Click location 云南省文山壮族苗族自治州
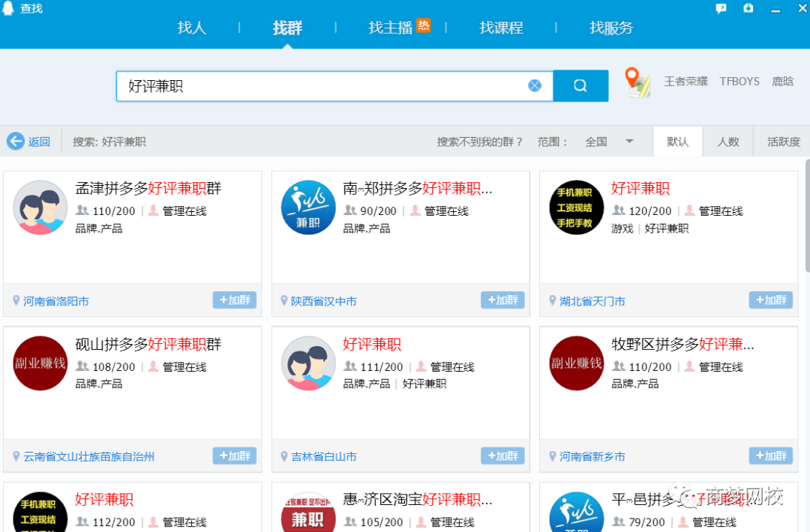Image resolution: width=810 pixels, height=532 pixels. click(88, 456)
